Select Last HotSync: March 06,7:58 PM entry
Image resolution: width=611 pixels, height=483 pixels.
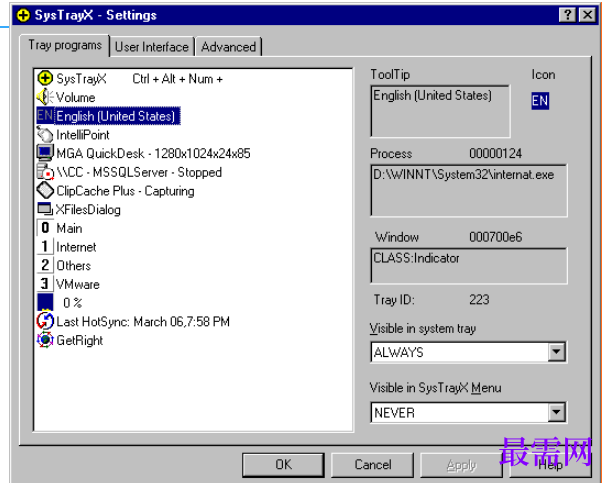[x=143, y=322]
